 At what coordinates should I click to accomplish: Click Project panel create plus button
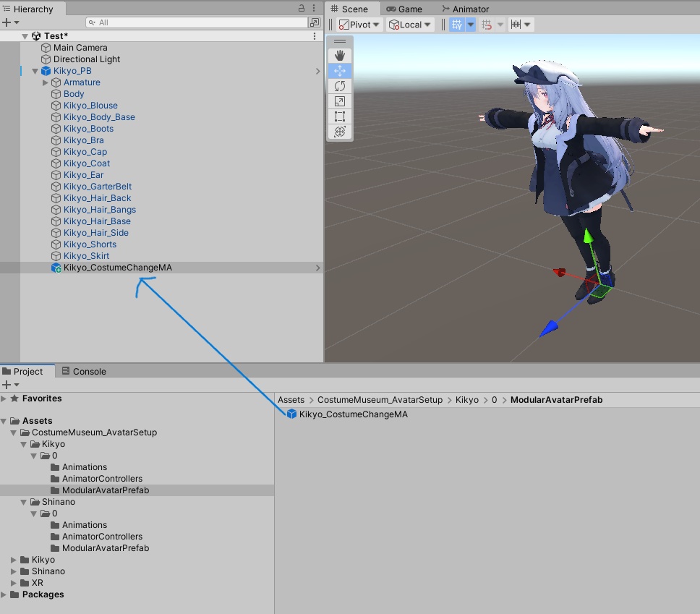point(7,385)
